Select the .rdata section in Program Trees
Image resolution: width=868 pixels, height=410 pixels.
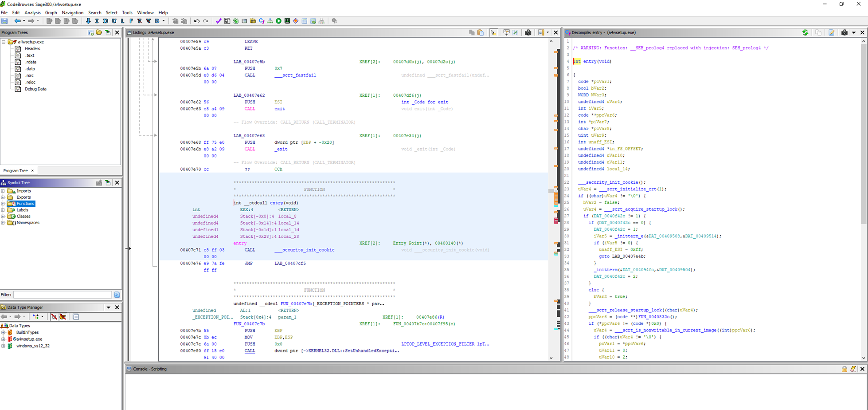click(31, 62)
